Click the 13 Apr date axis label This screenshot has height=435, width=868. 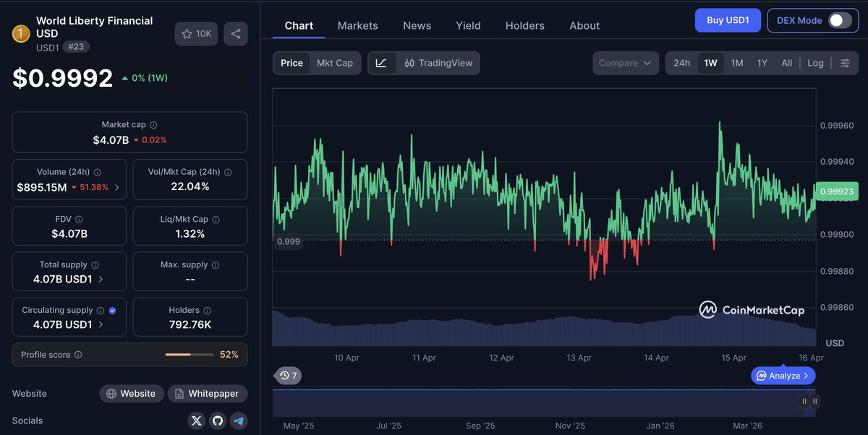click(x=579, y=358)
